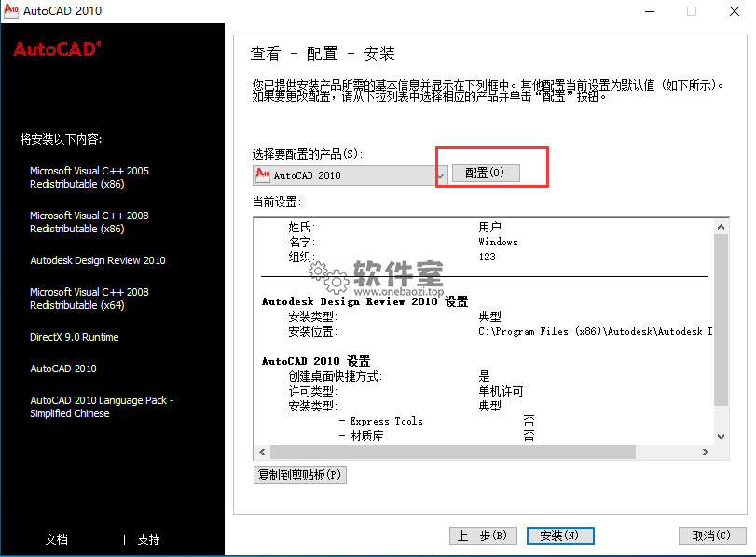
Task: Click the install path C:\Program Files (x86) text
Action: tap(595, 331)
